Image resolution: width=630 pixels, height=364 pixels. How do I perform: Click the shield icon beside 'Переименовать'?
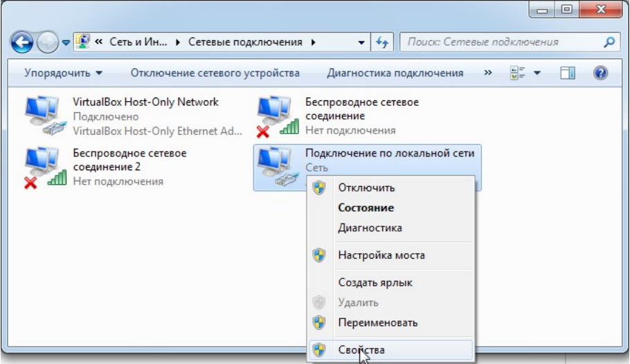coord(319,322)
